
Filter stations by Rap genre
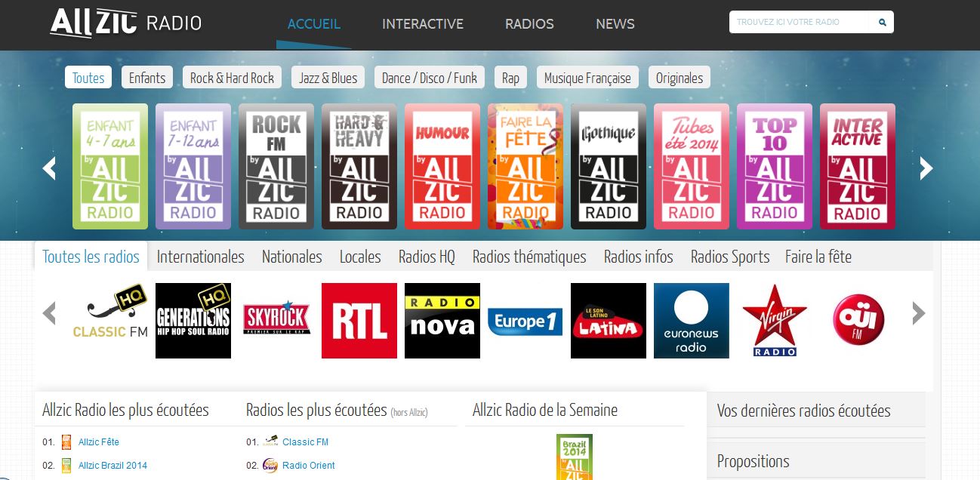[x=510, y=77]
